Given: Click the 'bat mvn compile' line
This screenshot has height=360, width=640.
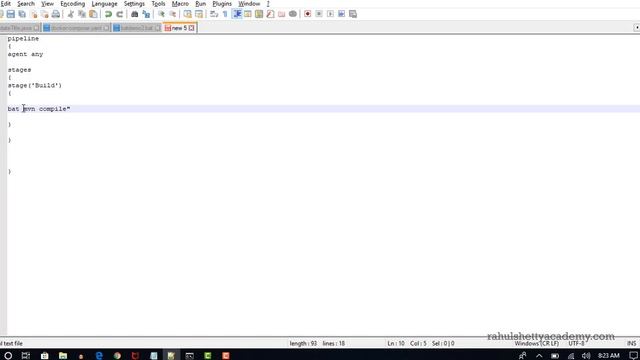Looking at the screenshot, I should [x=39, y=109].
